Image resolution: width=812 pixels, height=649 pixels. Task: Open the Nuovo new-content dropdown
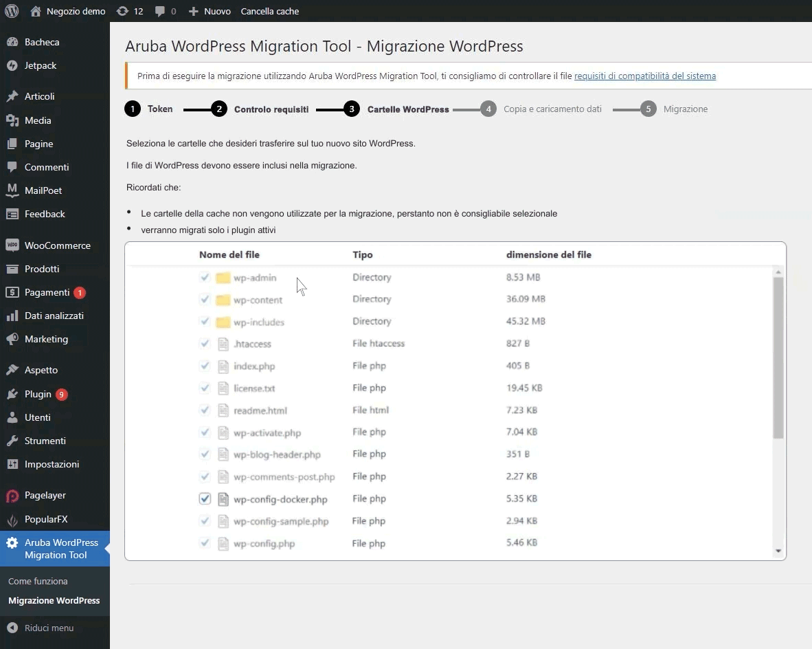tap(210, 11)
